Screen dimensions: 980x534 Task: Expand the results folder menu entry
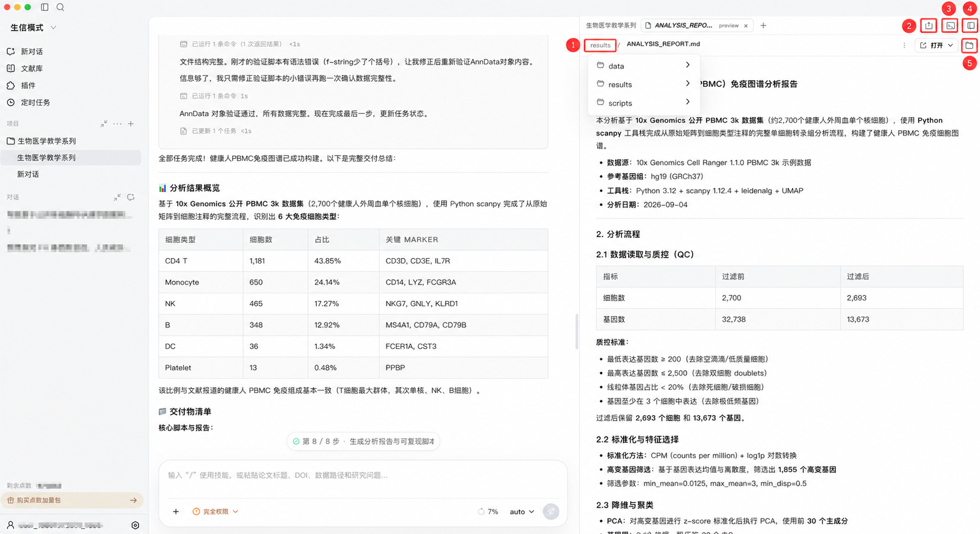coord(644,84)
